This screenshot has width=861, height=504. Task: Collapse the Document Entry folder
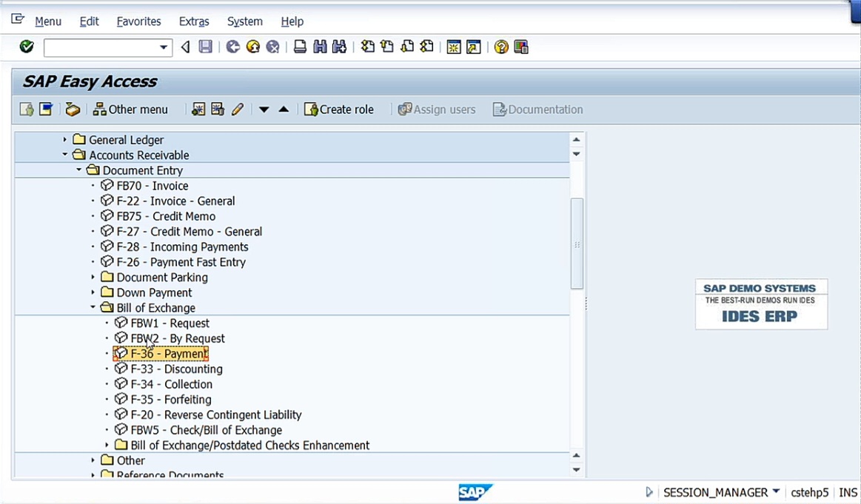click(x=78, y=170)
